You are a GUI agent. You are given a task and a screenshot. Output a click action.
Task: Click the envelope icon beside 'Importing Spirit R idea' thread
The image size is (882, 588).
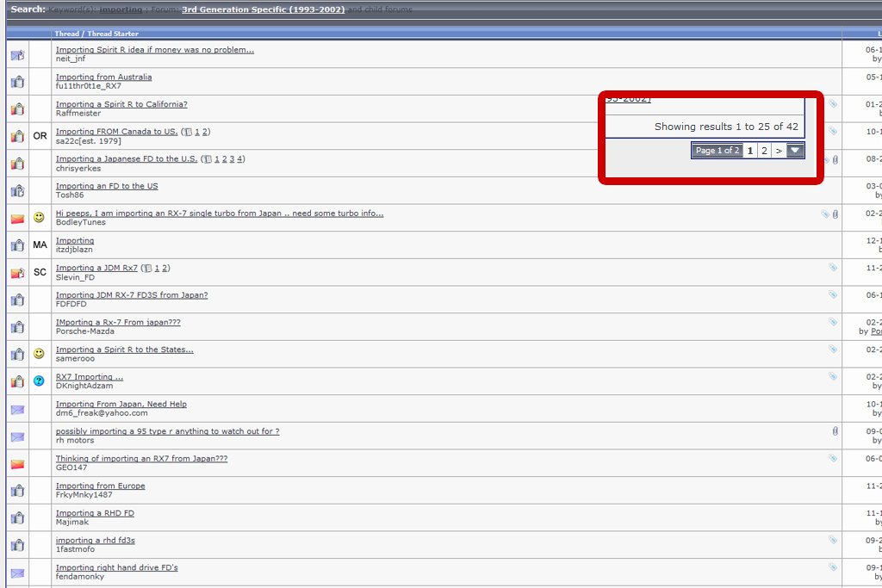click(x=17, y=55)
